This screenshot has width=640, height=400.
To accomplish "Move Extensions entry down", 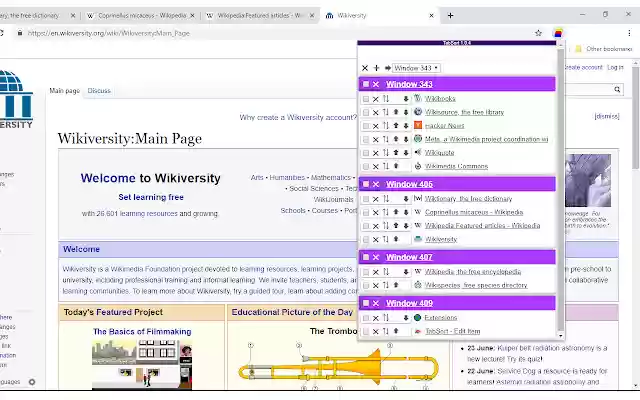I will tap(406, 318).
